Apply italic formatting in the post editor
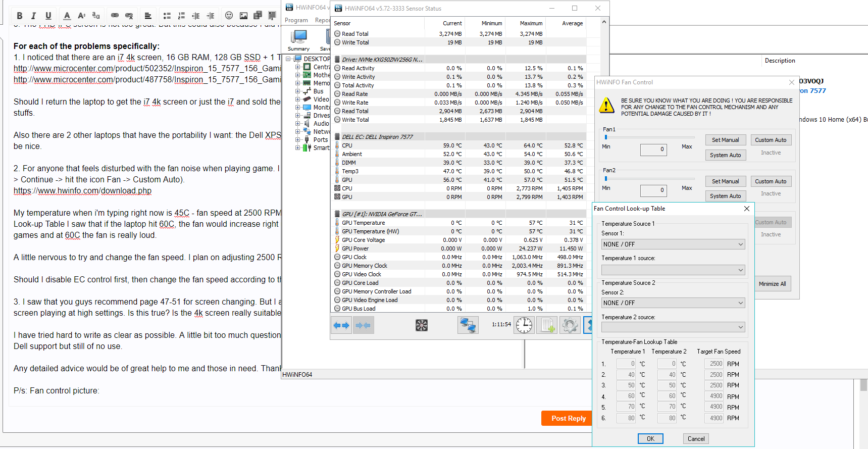Image resolution: width=868 pixels, height=449 pixels. [33, 16]
